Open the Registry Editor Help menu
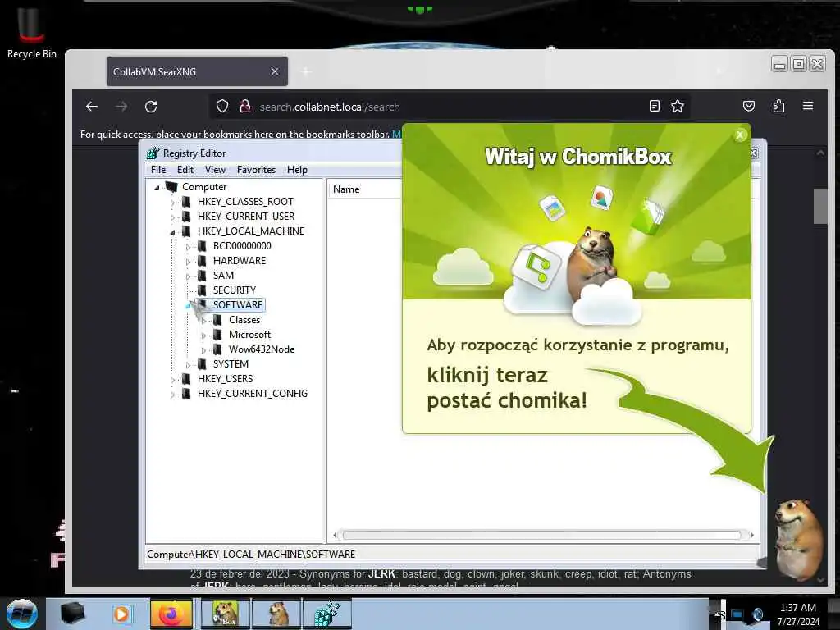This screenshot has height=630, width=840. tap(297, 170)
